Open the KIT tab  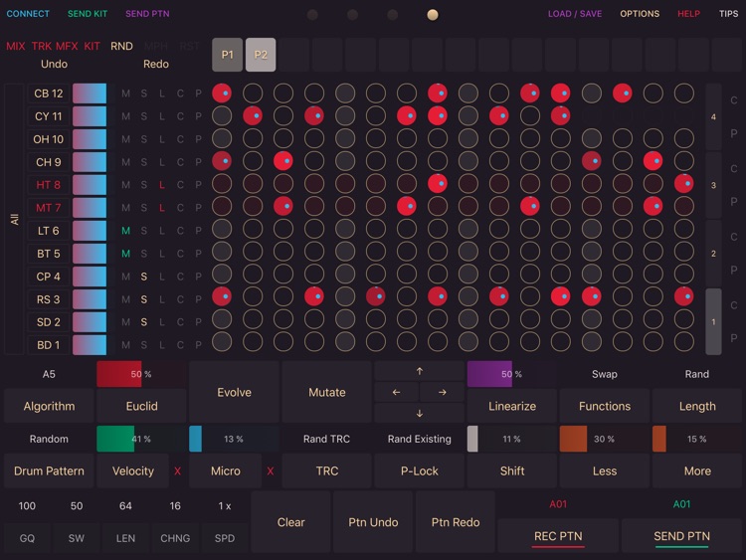pyautogui.click(x=92, y=46)
